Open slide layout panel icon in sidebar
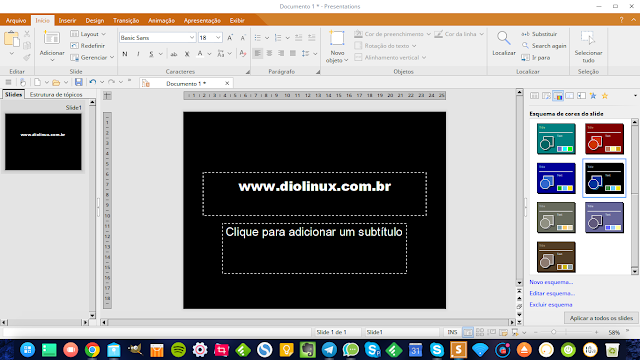The height and width of the screenshot is (360, 640). [534, 96]
